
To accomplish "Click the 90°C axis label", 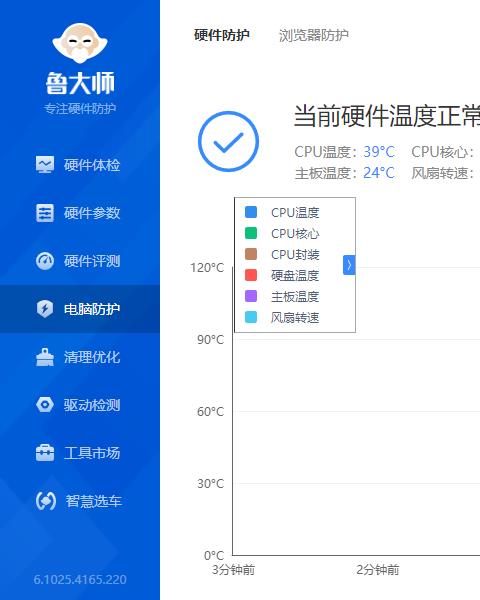I will pyautogui.click(x=210, y=339).
